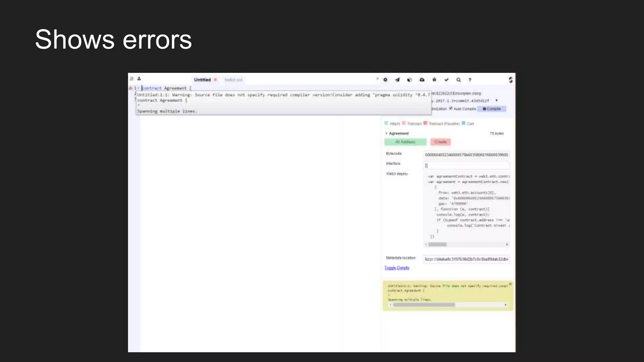Click 'Spanning multiple lines.' in tooltip
This screenshot has height=362, width=644.
tap(167, 111)
